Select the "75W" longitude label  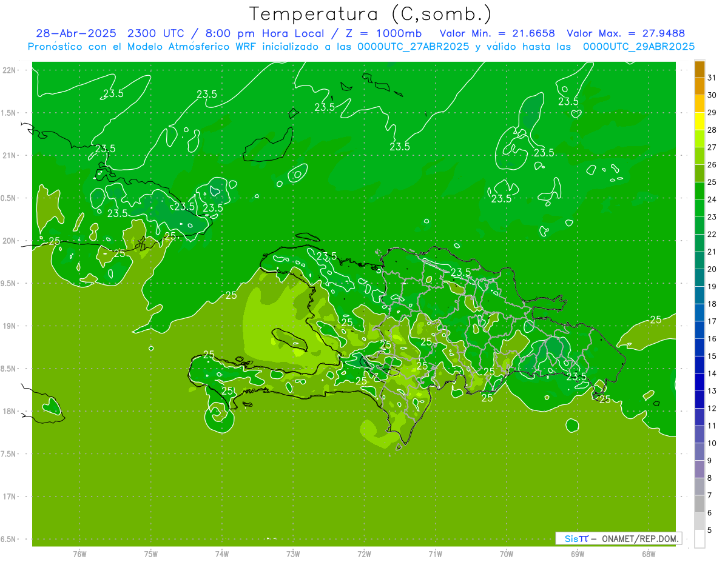pyautogui.click(x=151, y=554)
